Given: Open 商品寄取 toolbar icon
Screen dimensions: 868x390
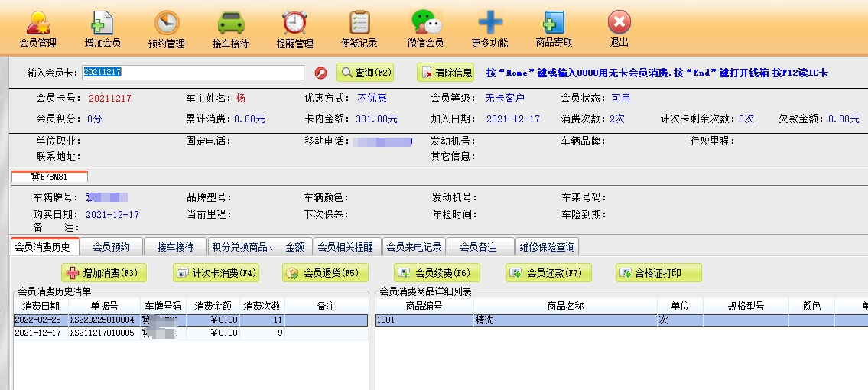Looking at the screenshot, I should coord(554,24).
